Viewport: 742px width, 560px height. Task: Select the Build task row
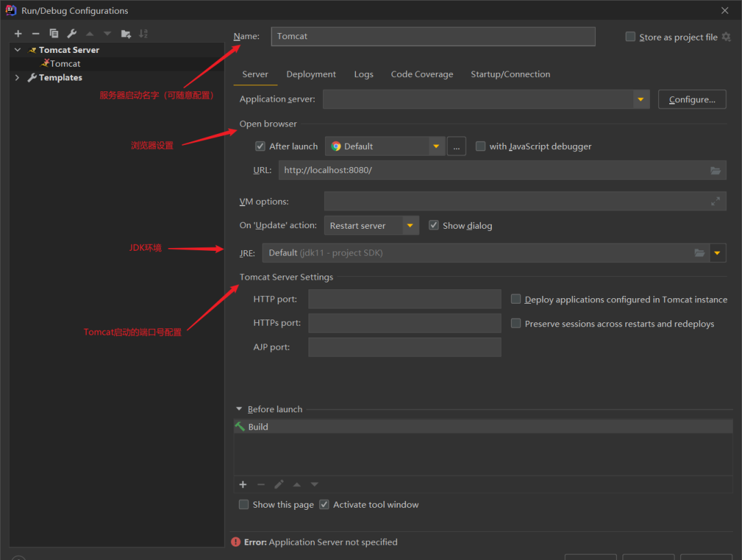point(483,427)
